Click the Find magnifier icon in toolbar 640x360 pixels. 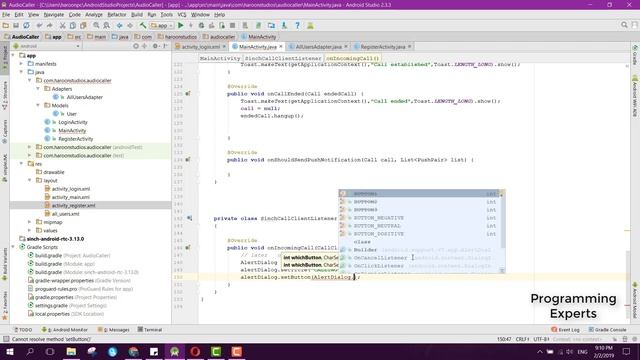coord(96,25)
